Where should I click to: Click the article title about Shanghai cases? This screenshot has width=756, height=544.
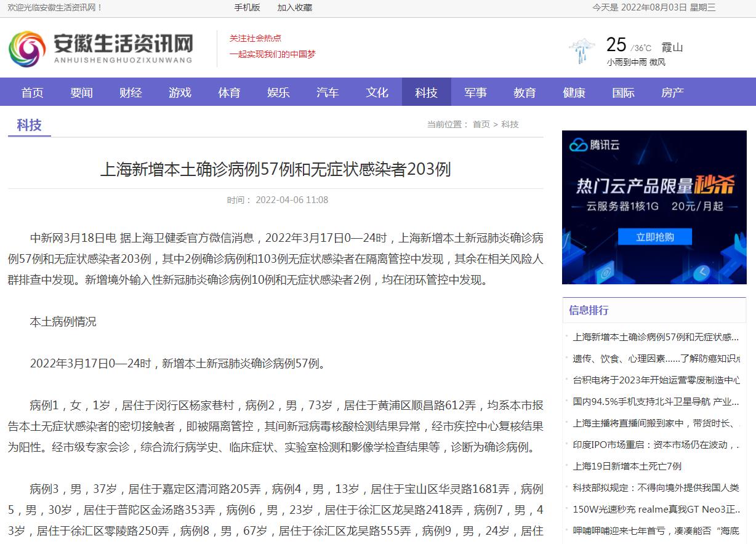click(276, 169)
